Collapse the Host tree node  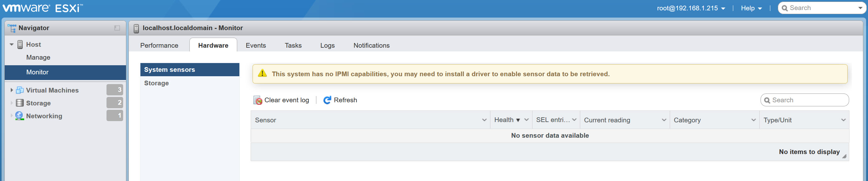[11, 44]
